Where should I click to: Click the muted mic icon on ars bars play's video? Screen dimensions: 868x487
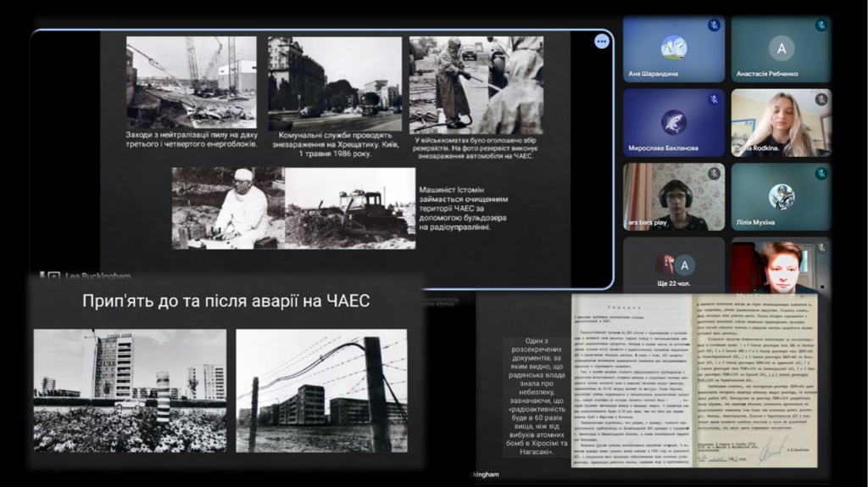(x=714, y=173)
